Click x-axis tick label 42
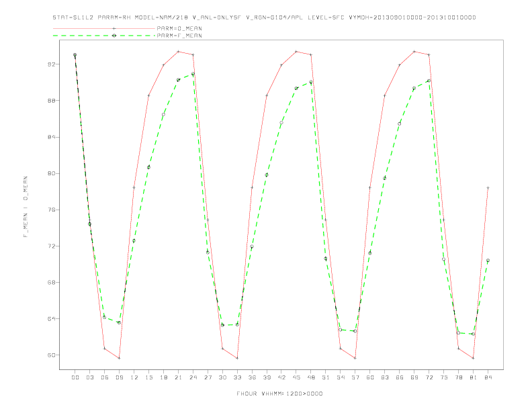532x411 pixels. pos(281,377)
